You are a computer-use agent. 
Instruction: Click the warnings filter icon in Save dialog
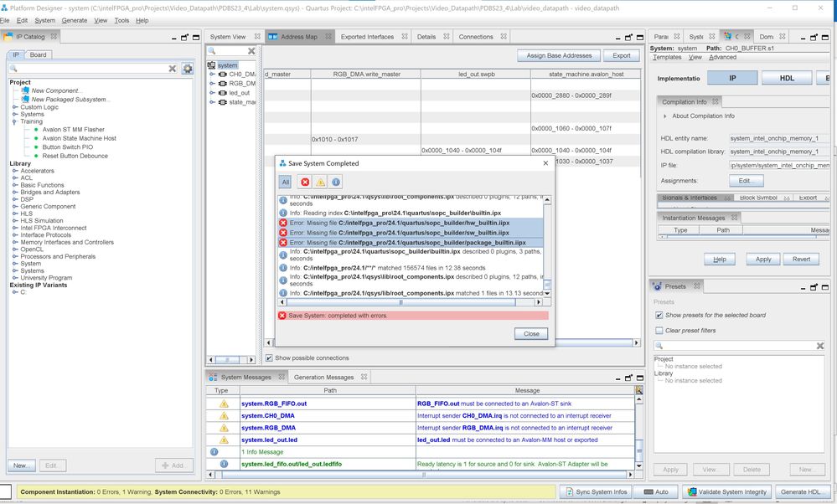(320, 182)
